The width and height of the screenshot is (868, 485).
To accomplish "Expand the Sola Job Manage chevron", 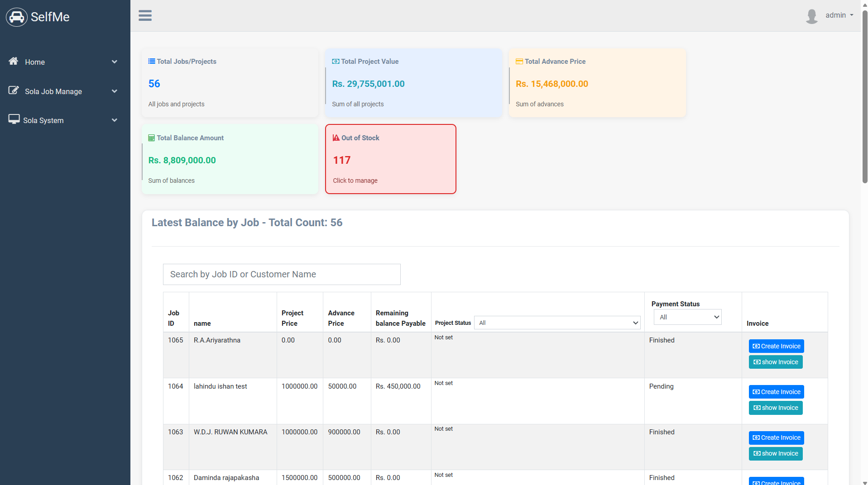I will 115,91.
